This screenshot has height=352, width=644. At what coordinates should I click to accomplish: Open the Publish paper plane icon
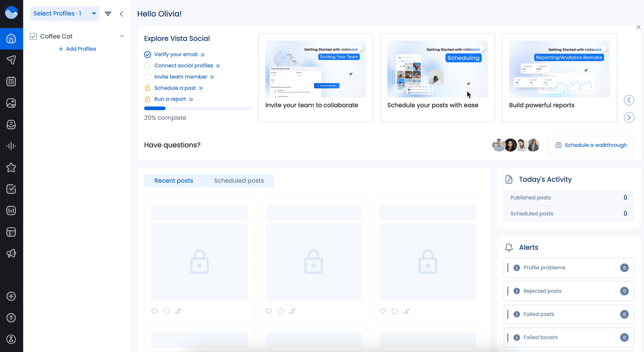point(11,60)
